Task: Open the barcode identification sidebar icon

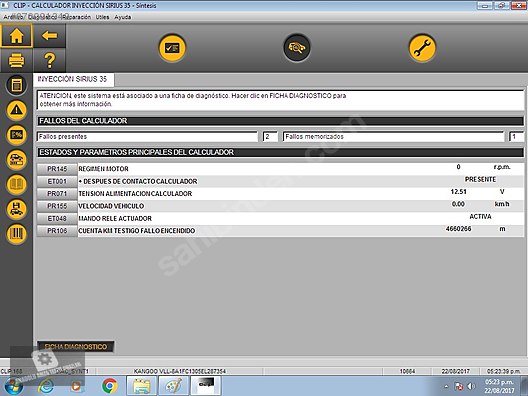Action: (x=16, y=234)
